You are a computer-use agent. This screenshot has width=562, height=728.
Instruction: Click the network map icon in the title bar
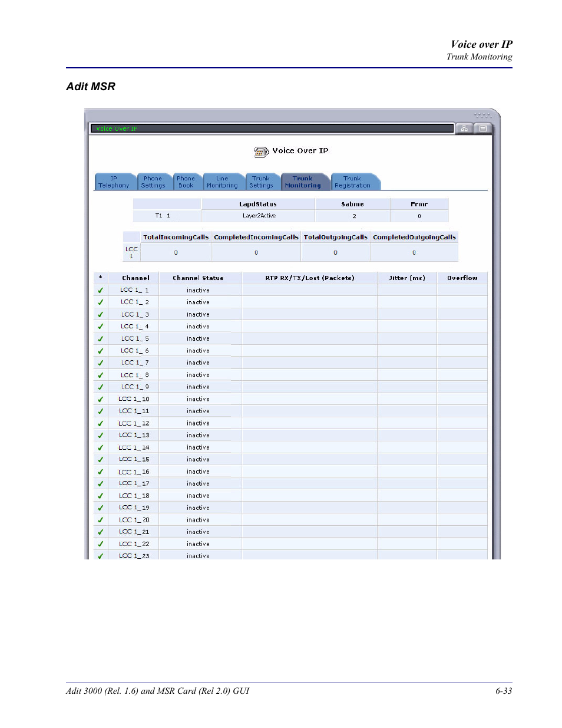click(x=464, y=128)
